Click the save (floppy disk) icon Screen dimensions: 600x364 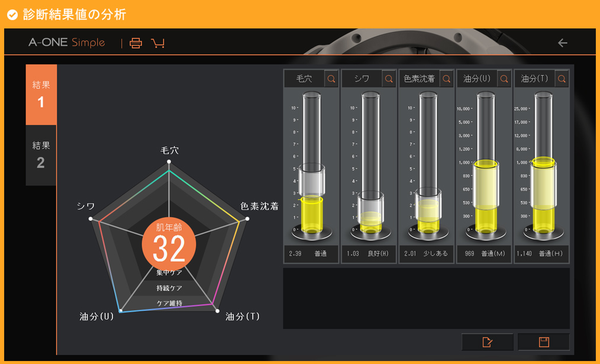tap(543, 342)
